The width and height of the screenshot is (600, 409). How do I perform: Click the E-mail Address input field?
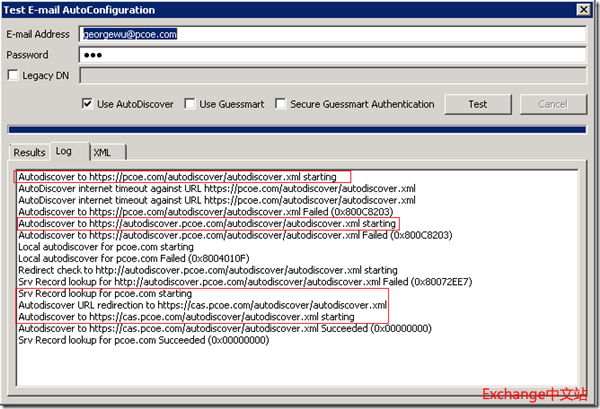[330, 33]
